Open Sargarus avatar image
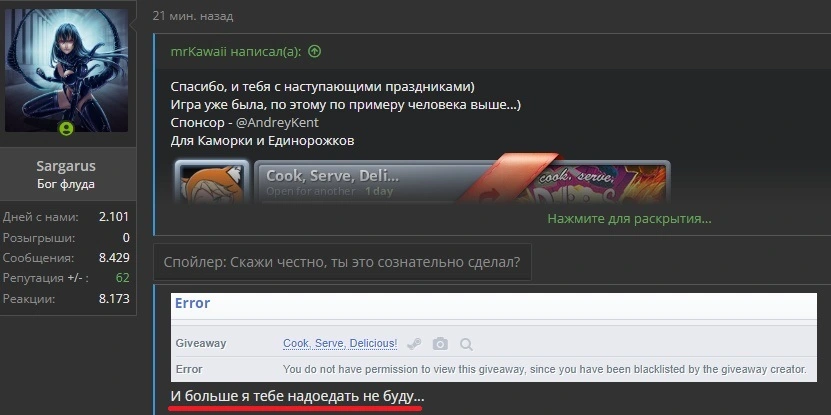The image size is (831, 415). click(x=66, y=70)
